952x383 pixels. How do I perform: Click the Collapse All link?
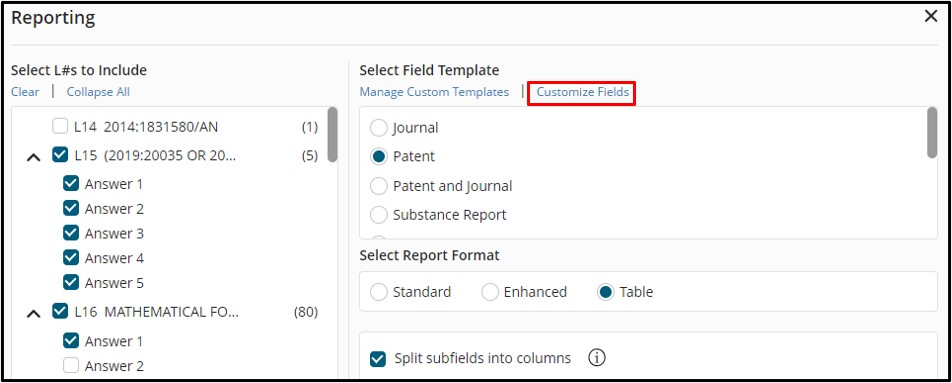[x=98, y=92]
